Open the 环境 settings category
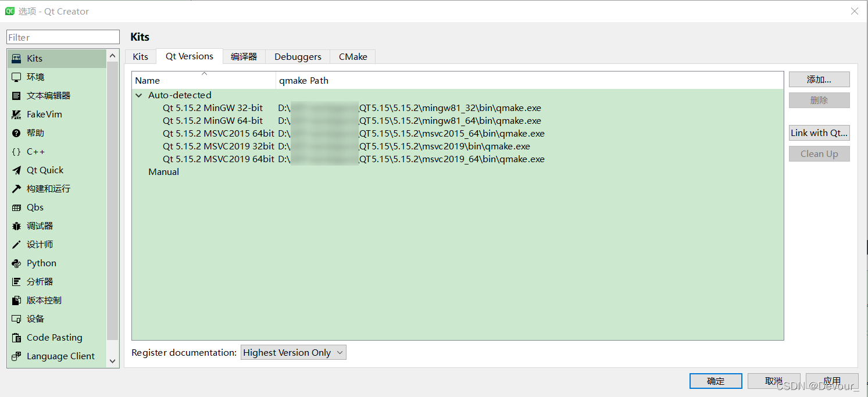 [x=57, y=77]
